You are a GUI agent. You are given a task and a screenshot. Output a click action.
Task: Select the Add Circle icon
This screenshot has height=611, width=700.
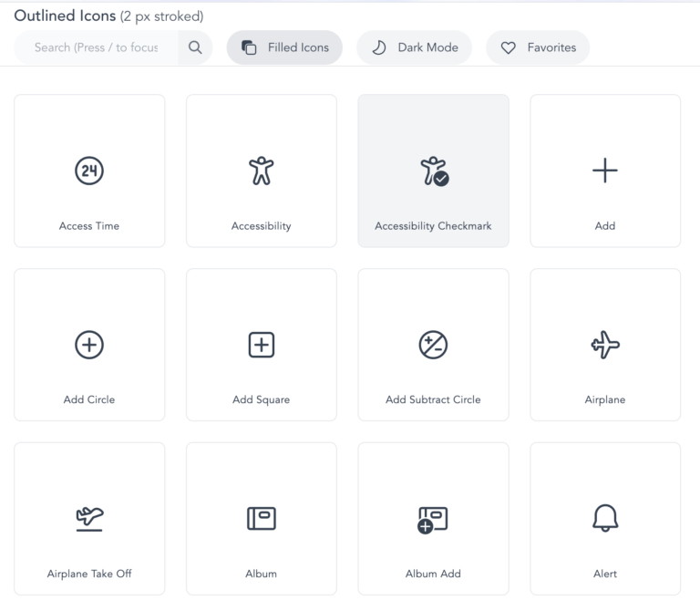89,344
